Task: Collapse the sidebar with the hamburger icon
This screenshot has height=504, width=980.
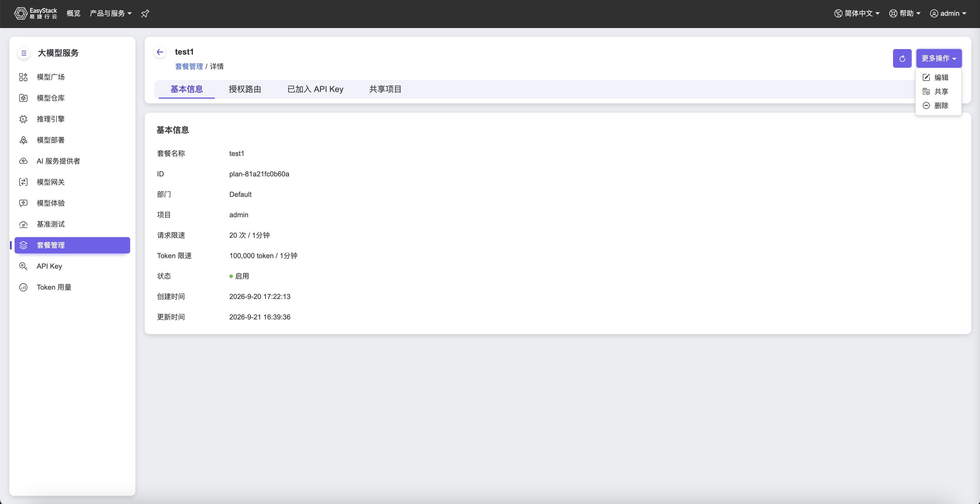Action: point(24,53)
